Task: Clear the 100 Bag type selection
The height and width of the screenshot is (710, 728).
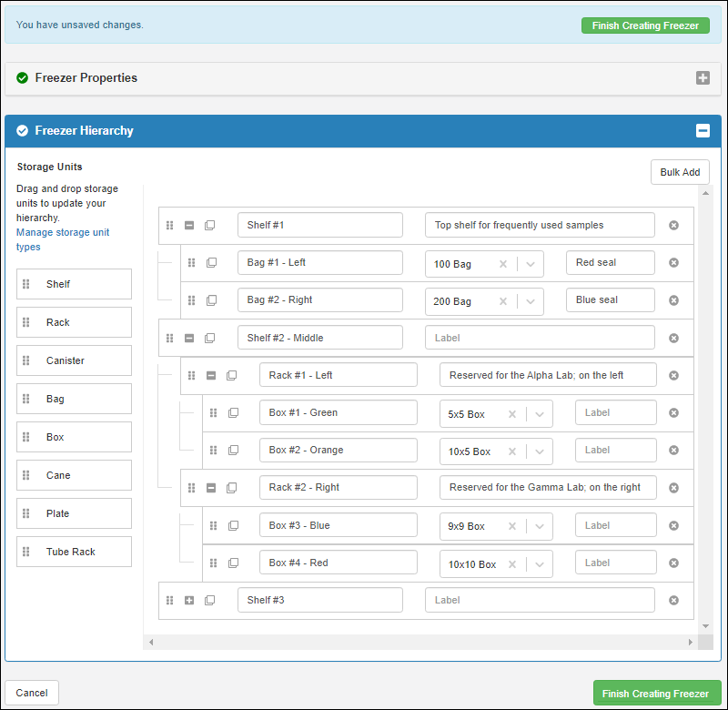Action: point(503,264)
